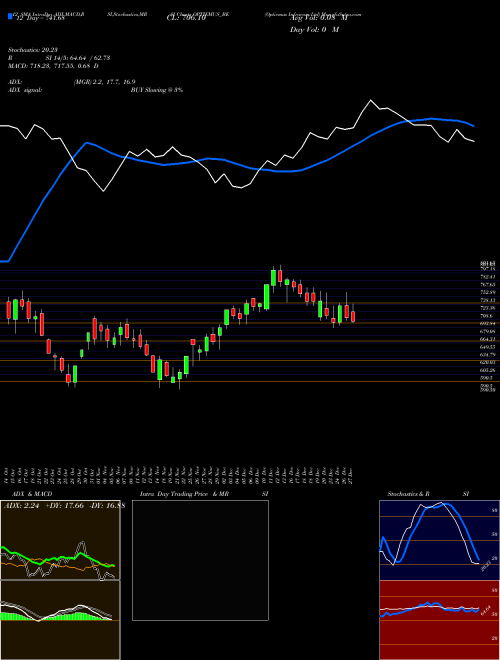Open the MACD histogram chart panel
Viewport: 500px width, 660px height.
point(60,620)
